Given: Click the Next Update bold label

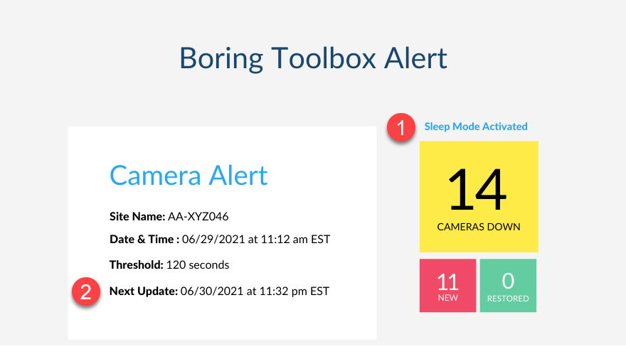Looking at the screenshot, I should click(x=143, y=291).
